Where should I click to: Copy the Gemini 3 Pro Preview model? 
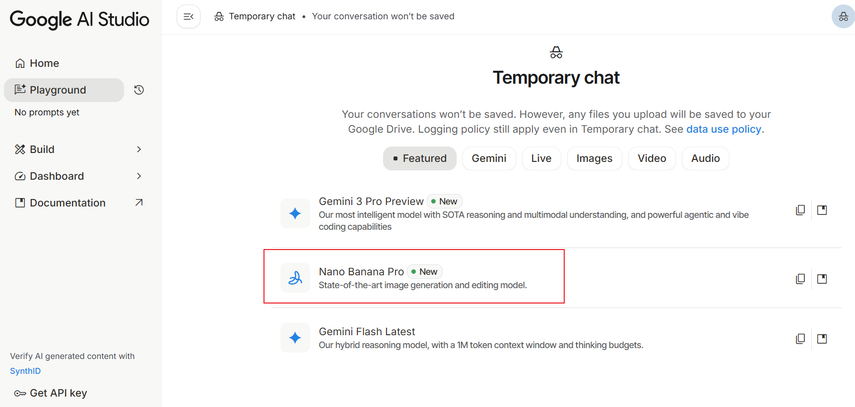pos(800,210)
